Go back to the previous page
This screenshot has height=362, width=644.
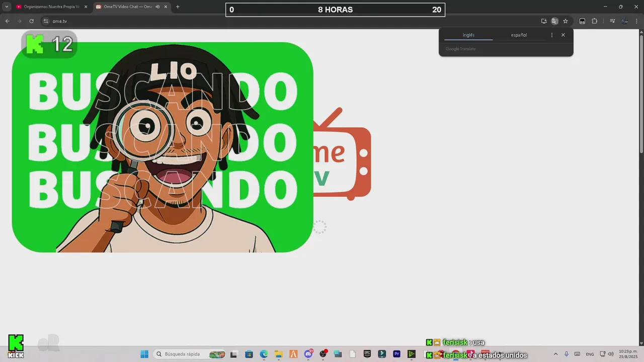[x=7, y=21]
